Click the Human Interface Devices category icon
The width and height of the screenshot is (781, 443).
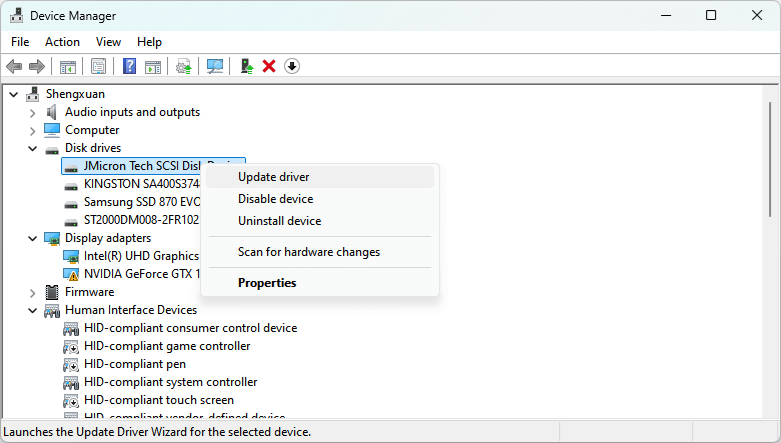[x=52, y=310]
